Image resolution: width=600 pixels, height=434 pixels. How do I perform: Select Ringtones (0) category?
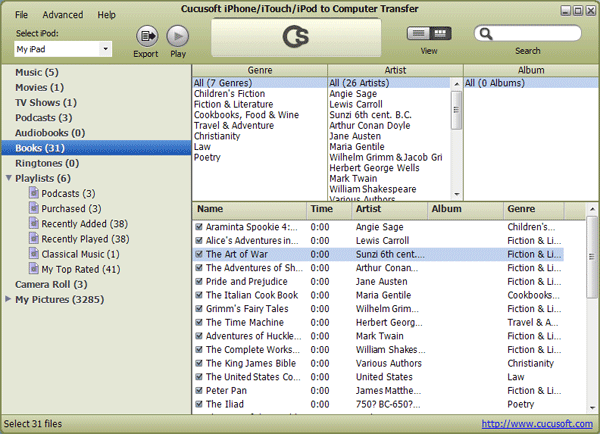point(47,163)
